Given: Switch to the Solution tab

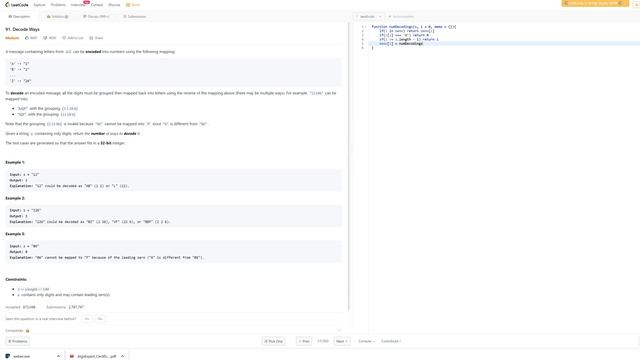Looking at the screenshot, I should click(58, 17).
